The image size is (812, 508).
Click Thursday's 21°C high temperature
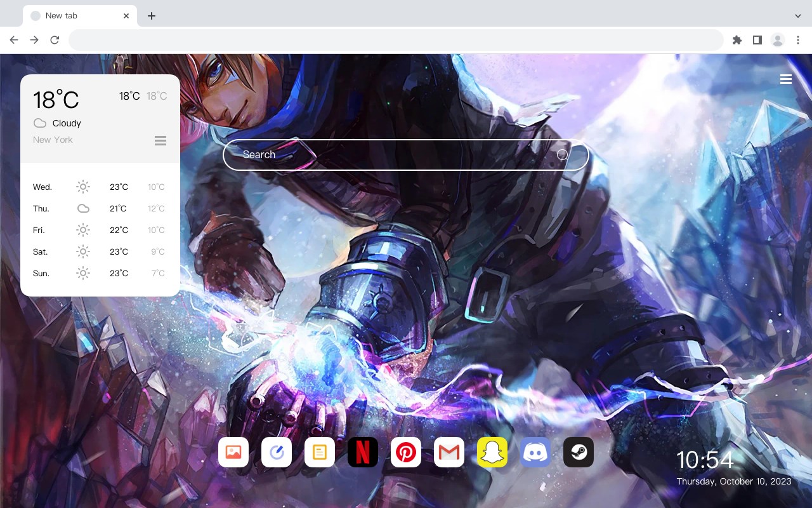click(x=118, y=208)
